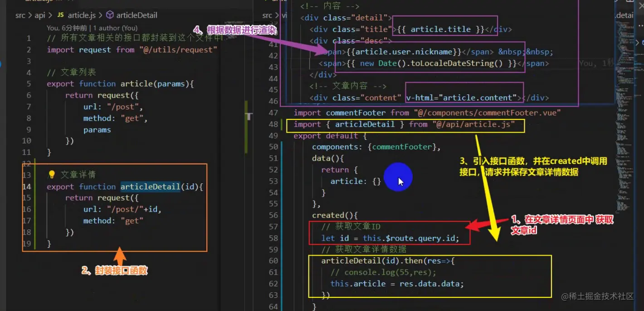Open the "articleDetail" breadcrumb symbol
This screenshot has width=644, height=311.
pyautogui.click(x=137, y=15)
